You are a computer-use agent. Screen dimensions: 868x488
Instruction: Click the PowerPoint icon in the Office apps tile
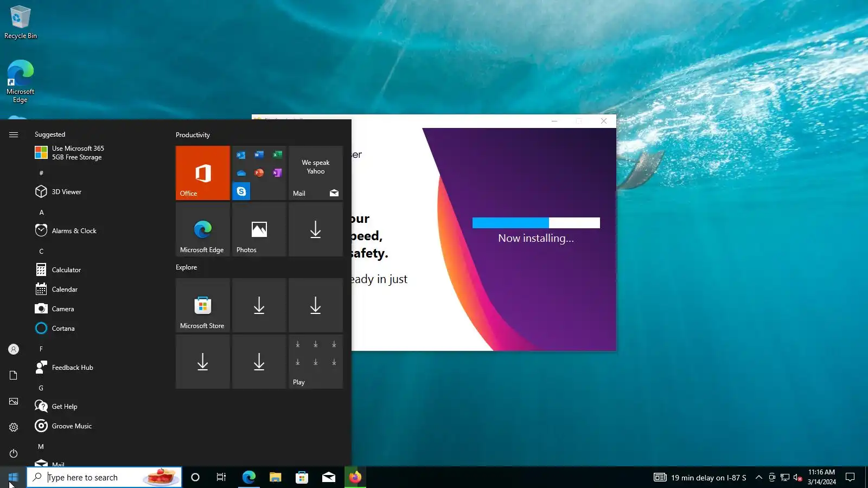coord(259,173)
